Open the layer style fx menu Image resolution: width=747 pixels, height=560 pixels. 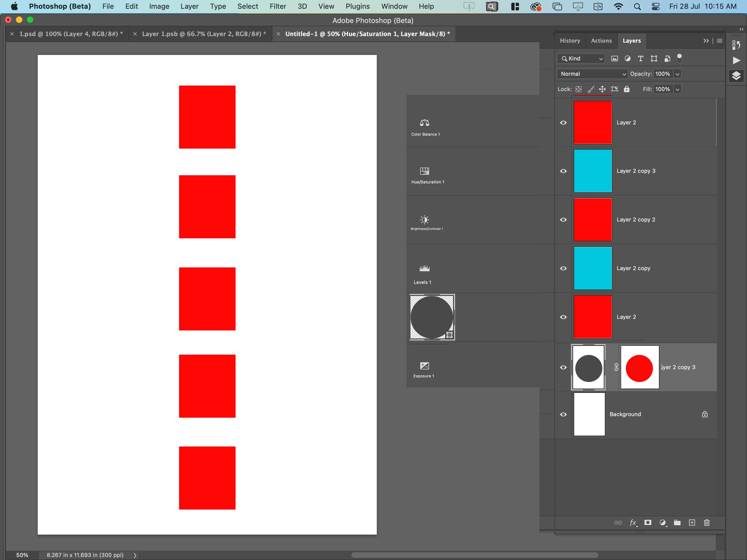[633, 523]
